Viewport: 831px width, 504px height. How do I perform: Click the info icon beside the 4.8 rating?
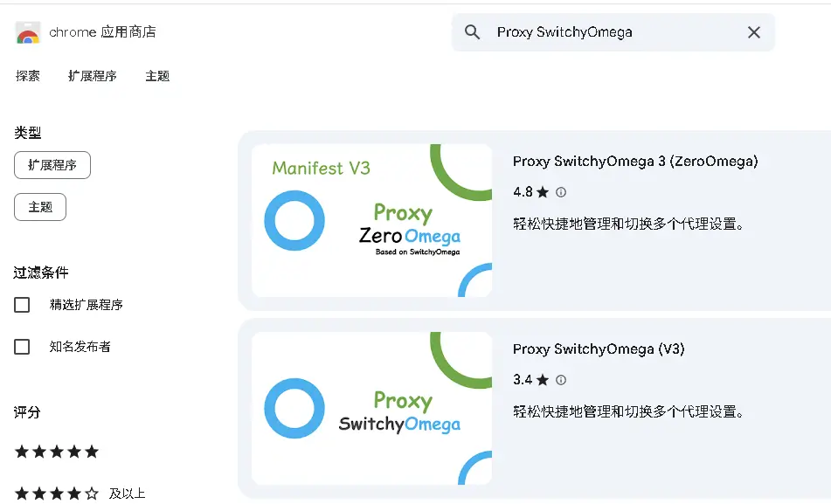[x=561, y=192]
